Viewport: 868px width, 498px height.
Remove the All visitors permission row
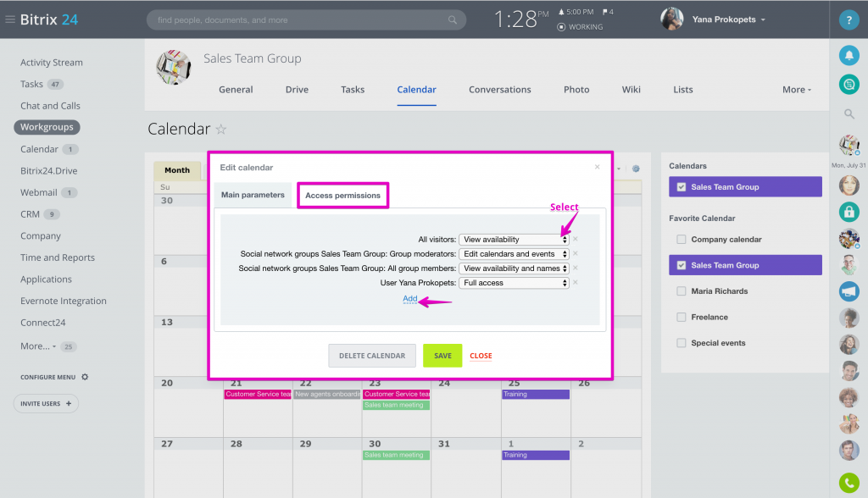(576, 239)
